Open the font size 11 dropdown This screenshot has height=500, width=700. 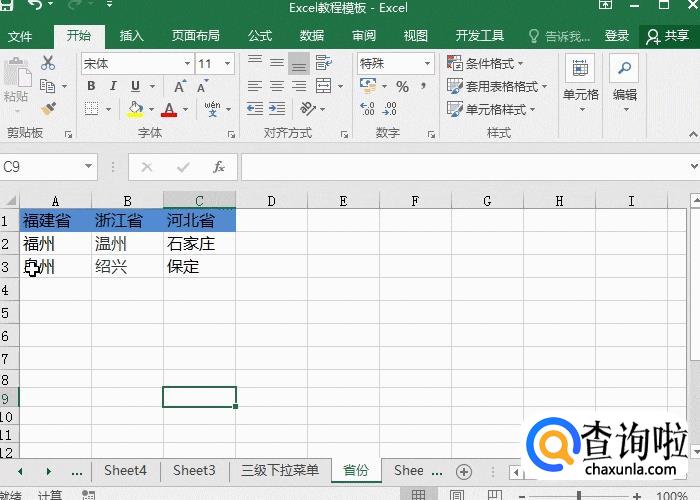click(x=228, y=63)
